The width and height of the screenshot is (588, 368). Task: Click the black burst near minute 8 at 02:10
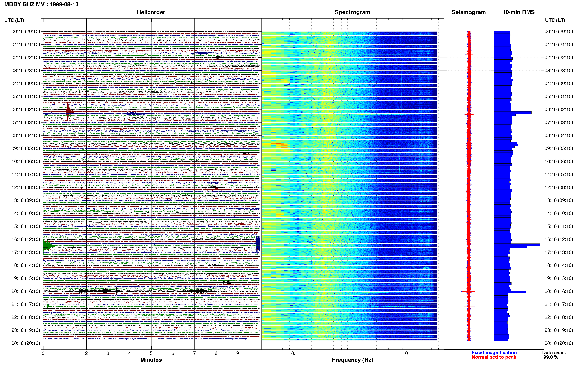click(218, 57)
